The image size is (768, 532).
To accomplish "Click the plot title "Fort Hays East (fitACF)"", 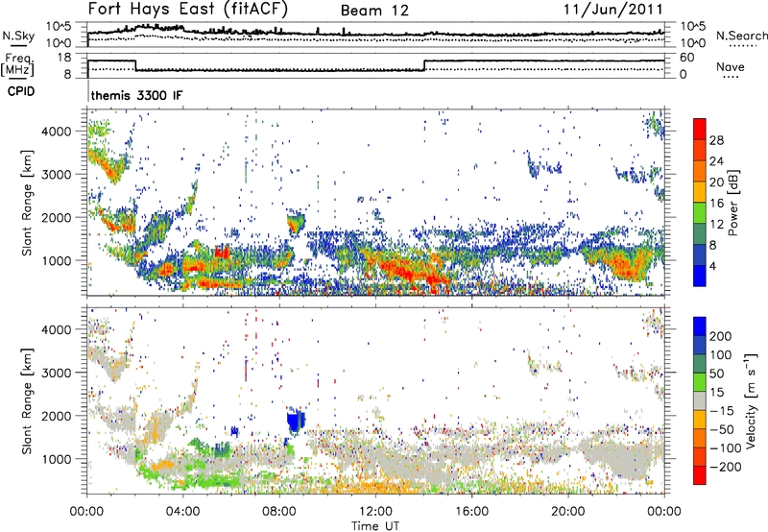I will (x=188, y=9).
